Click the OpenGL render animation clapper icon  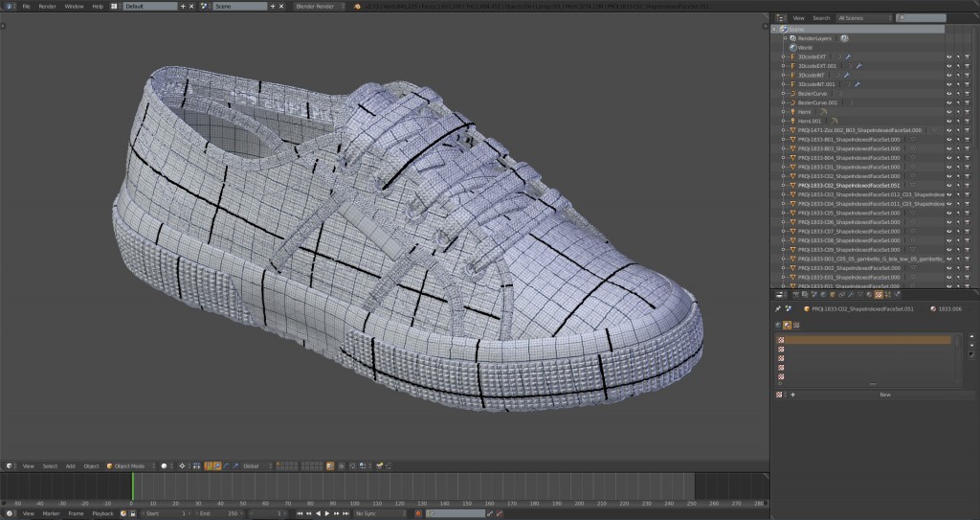tap(389, 466)
